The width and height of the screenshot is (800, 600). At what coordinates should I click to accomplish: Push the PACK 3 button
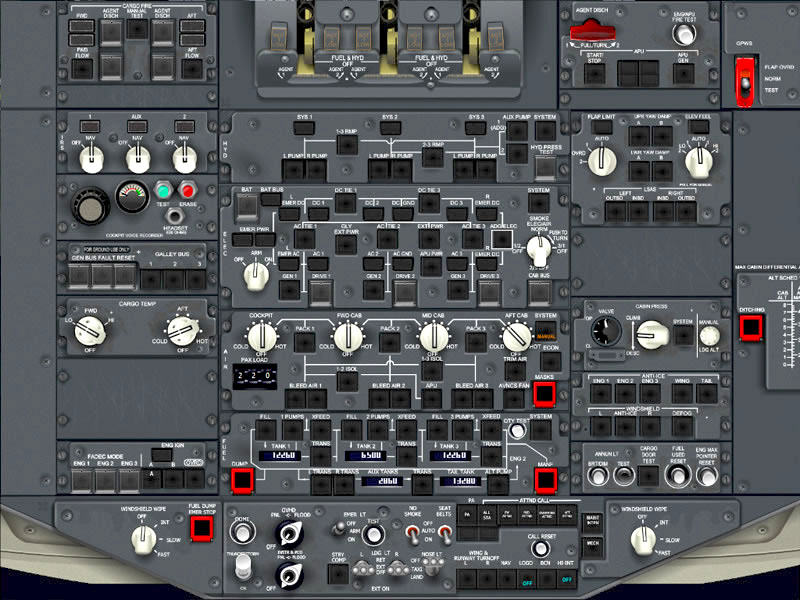coord(476,342)
